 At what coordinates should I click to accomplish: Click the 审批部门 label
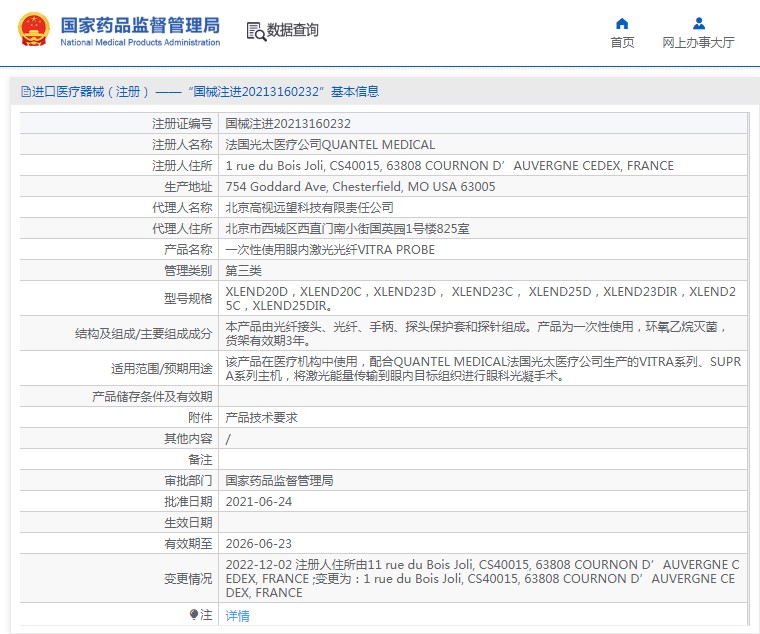[x=188, y=480]
